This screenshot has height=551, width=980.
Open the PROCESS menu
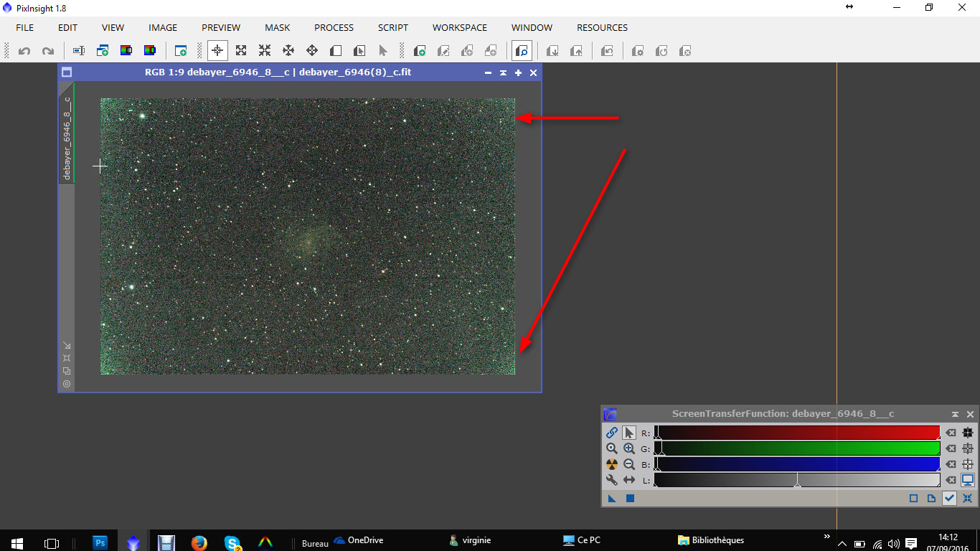pos(334,27)
